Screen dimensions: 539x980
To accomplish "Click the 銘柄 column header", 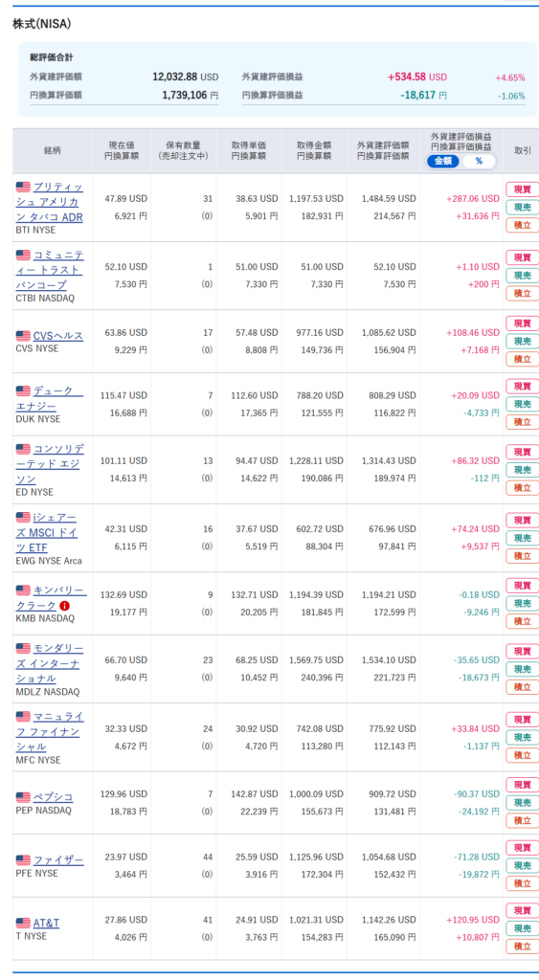I will (x=53, y=150).
